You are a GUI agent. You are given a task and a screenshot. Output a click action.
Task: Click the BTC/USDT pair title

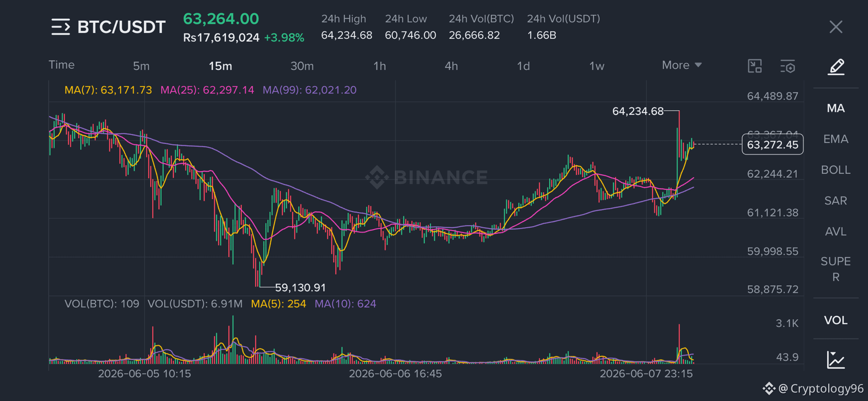point(122,27)
